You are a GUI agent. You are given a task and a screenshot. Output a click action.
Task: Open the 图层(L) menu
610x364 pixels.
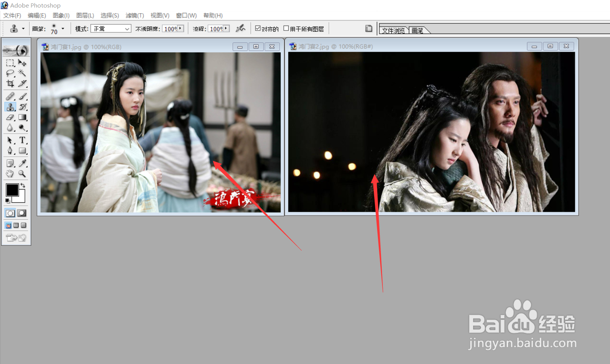85,15
